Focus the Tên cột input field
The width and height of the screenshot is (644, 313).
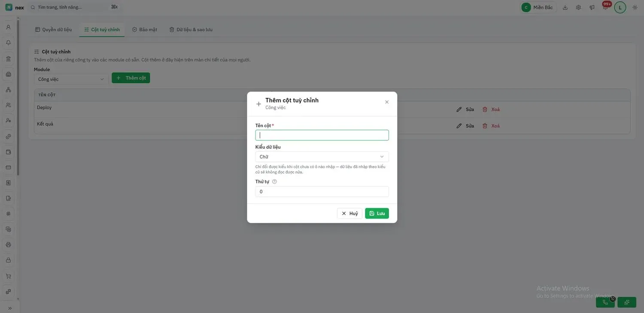click(322, 135)
